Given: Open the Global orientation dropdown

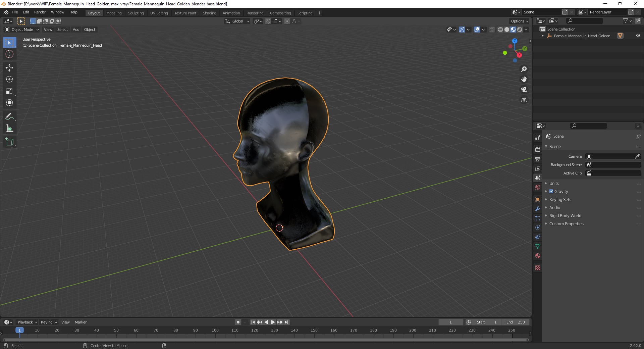Looking at the screenshot, I should [237, 21].
